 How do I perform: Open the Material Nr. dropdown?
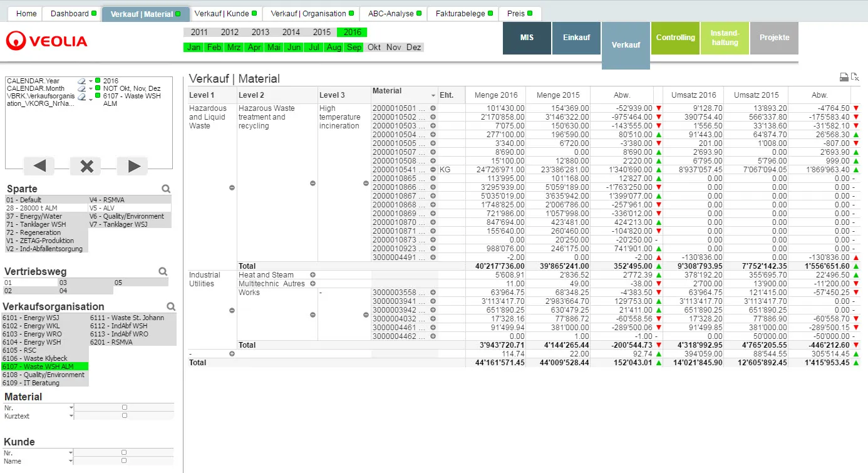(x=71, y=408)
